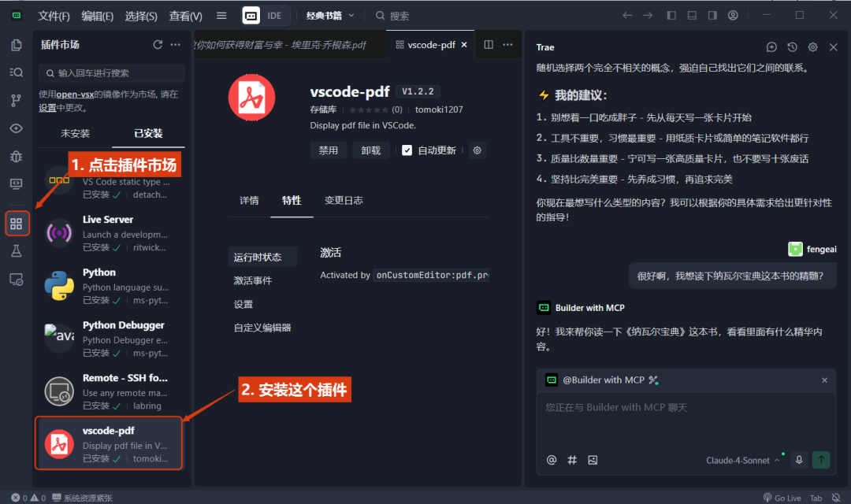Open plugin marketplace more actions menu
This screenshot has height=504, width=851.
point(175,44)
